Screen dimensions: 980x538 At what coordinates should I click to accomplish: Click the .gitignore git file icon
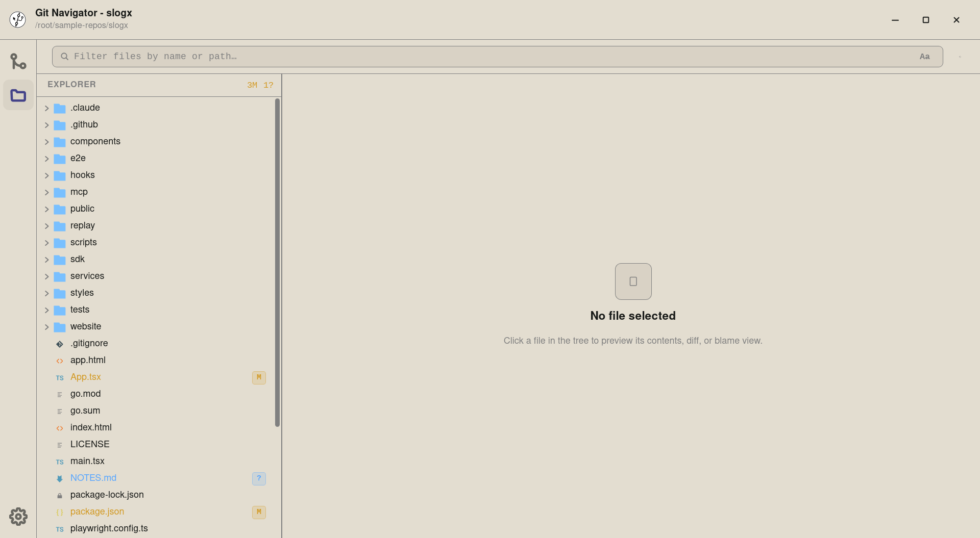[60, 344]
